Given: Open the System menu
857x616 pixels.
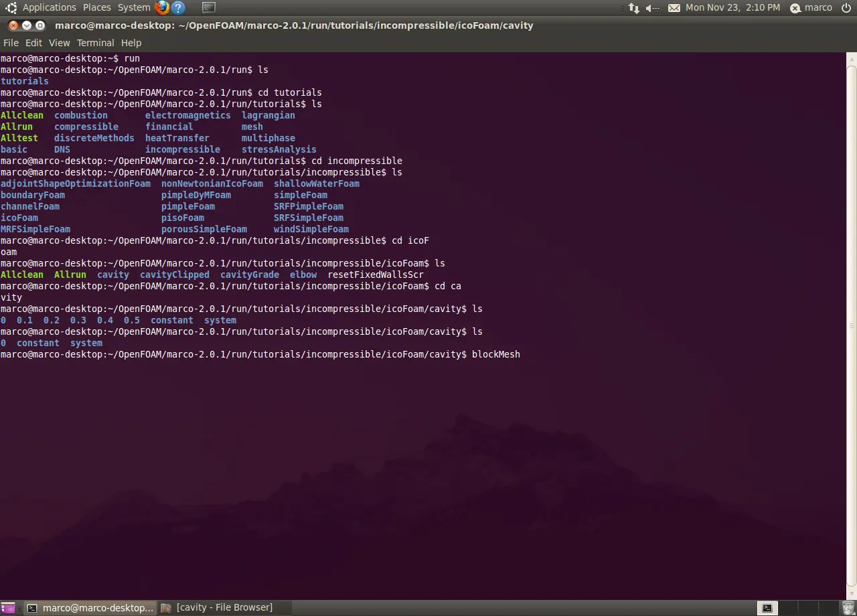Looking at the screenshot, I should (134, 7).
